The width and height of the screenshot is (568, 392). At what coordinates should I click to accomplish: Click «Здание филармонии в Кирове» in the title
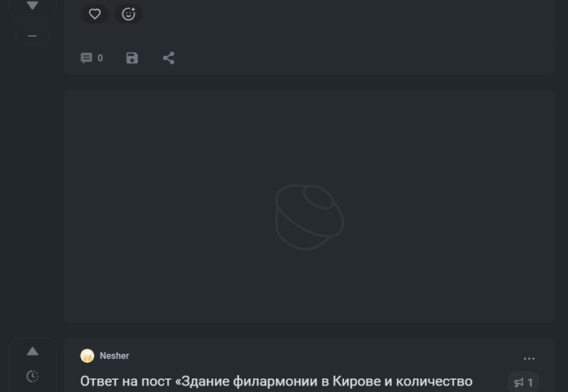pyautogui.click(x=276, y=381)
